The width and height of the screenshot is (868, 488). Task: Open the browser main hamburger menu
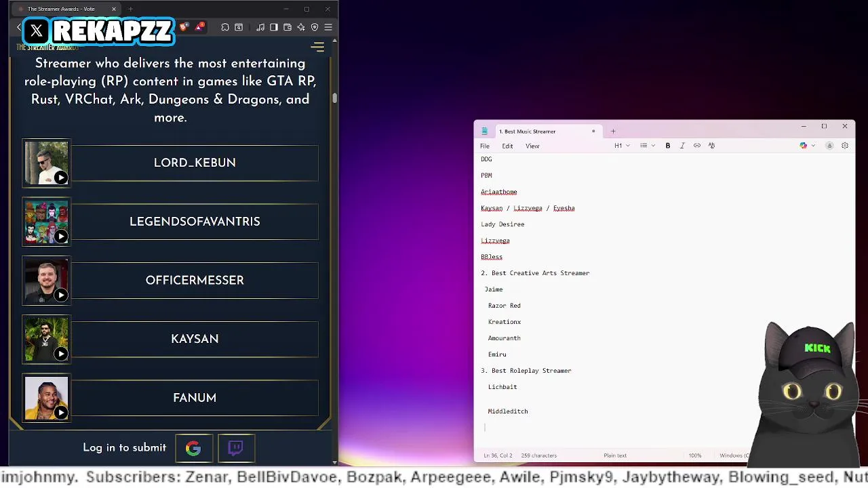pos(328,27)
